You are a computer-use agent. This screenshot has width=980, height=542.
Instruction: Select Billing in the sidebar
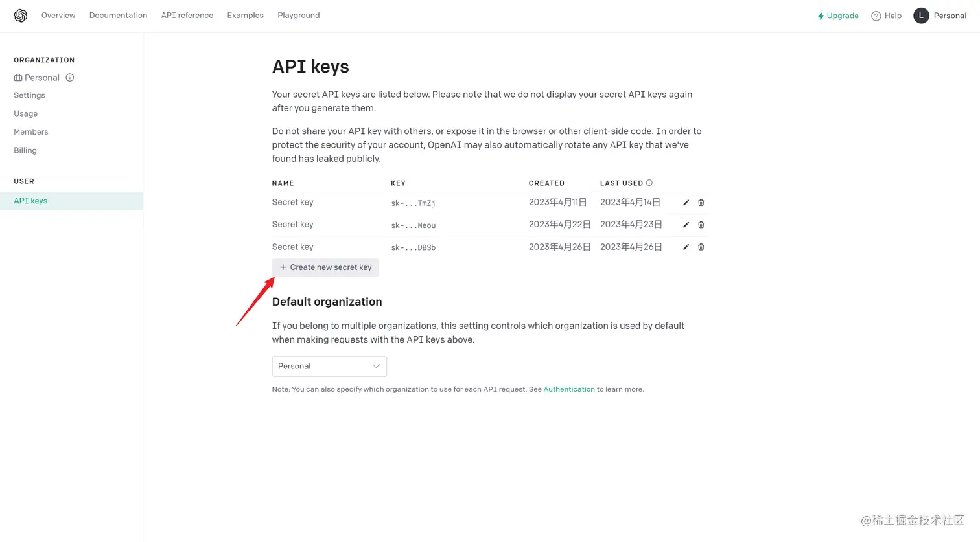pyautogui.click(x=25, y=150)
